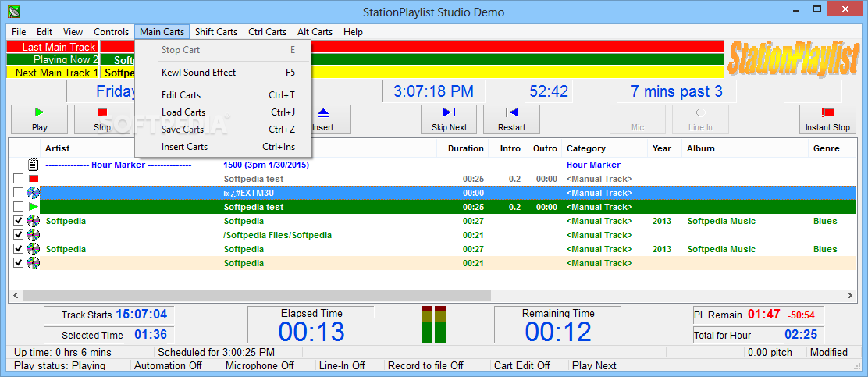The height and width of the screenshot is (377, 868).
Task: Choose Kewl Sound Effect from the menu
Action: 223,73
